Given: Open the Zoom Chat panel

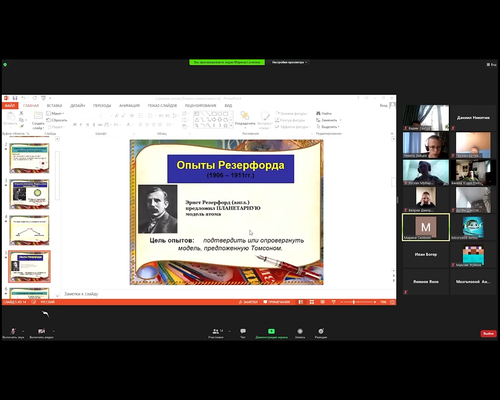Looking at the screenshot, I should (x=243, y=333).
